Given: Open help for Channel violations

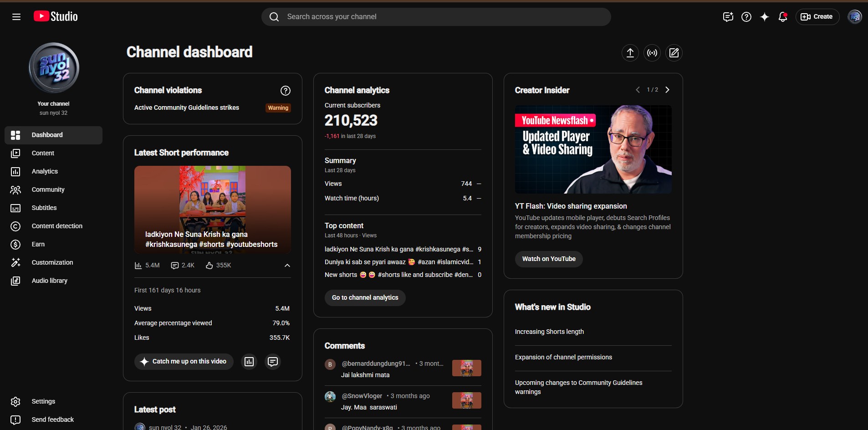Looking at the screenshot, I should pyautogui.click(x=286, y=91).
